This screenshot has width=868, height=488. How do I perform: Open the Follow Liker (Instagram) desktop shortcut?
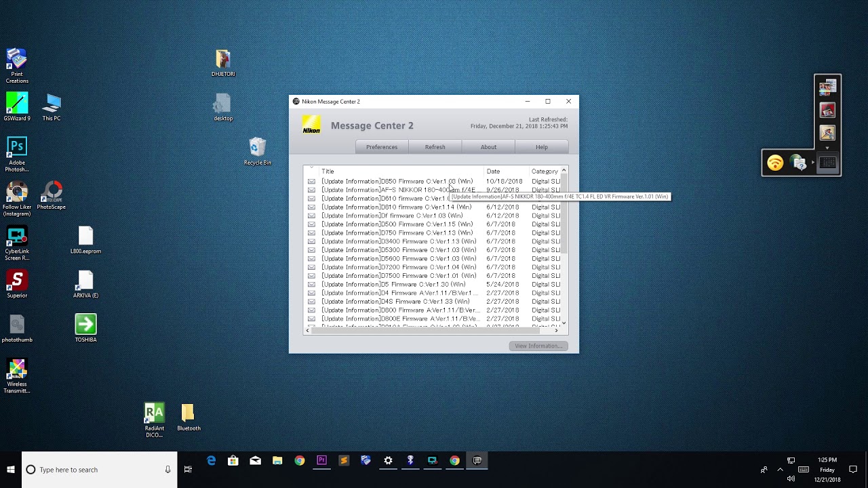point(17,199)
